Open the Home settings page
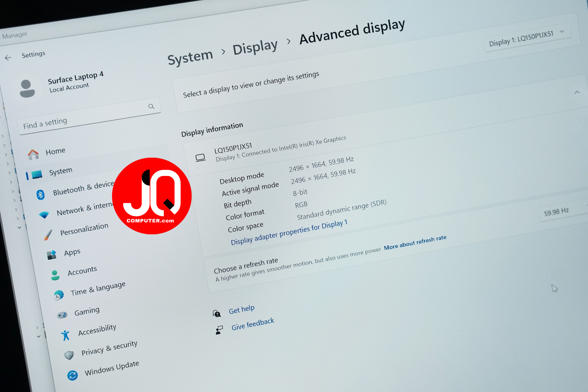This screenshot has width=588, height=392. 55,151
